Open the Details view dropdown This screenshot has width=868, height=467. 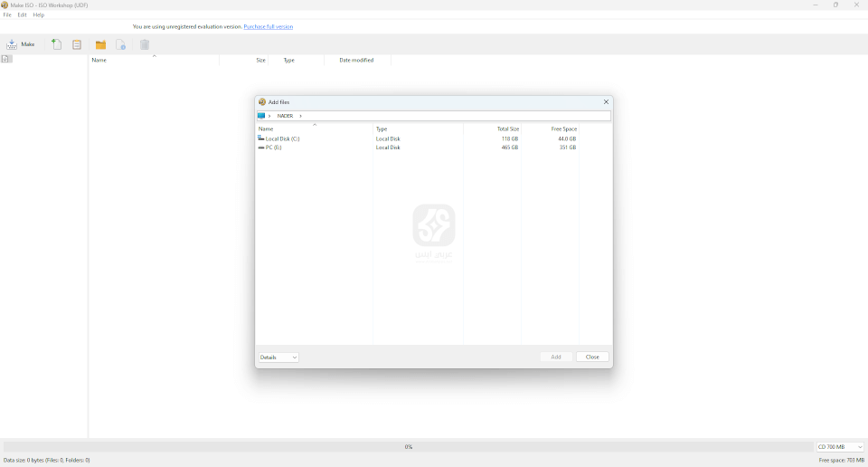coord(278,357)
